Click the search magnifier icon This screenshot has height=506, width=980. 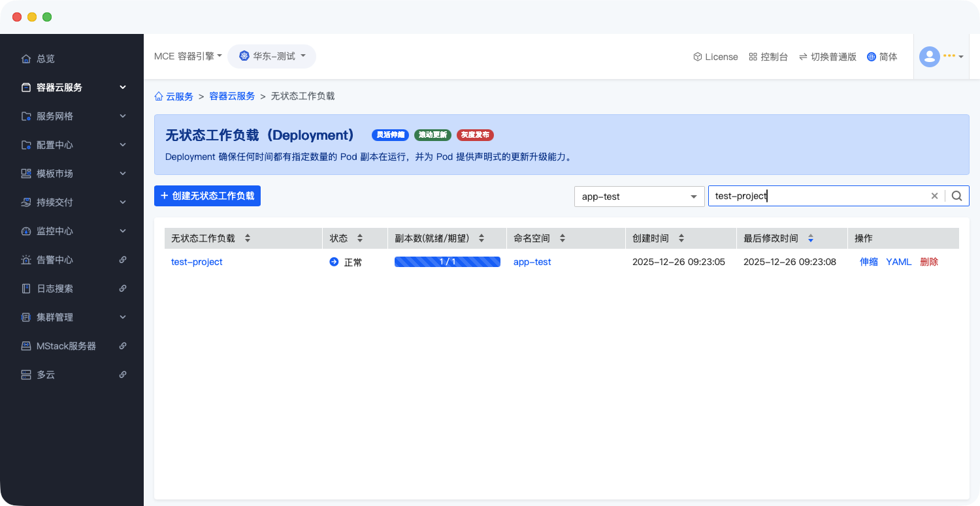click(956, 196)
